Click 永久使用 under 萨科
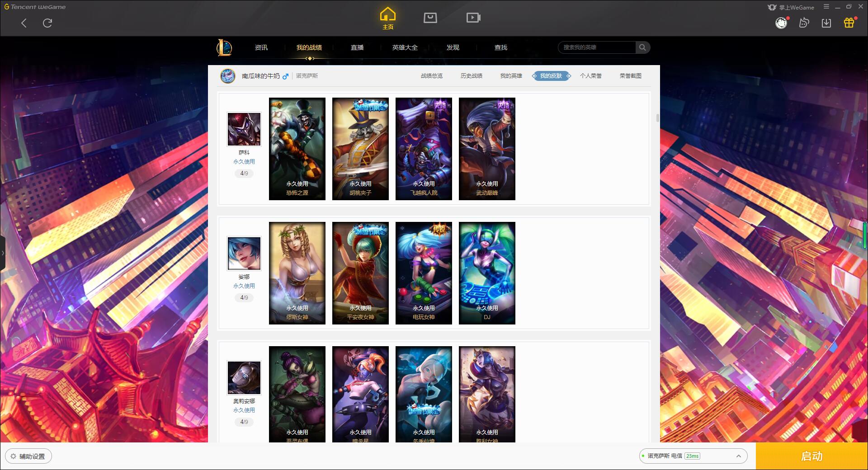Screen dimensions: 868x470 [x=244, y=161]
